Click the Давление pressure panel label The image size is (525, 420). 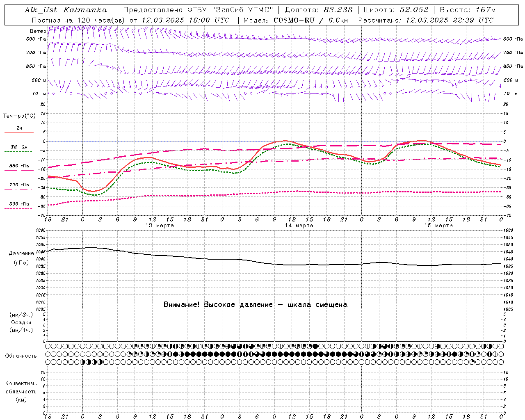[x=21, y=253]
